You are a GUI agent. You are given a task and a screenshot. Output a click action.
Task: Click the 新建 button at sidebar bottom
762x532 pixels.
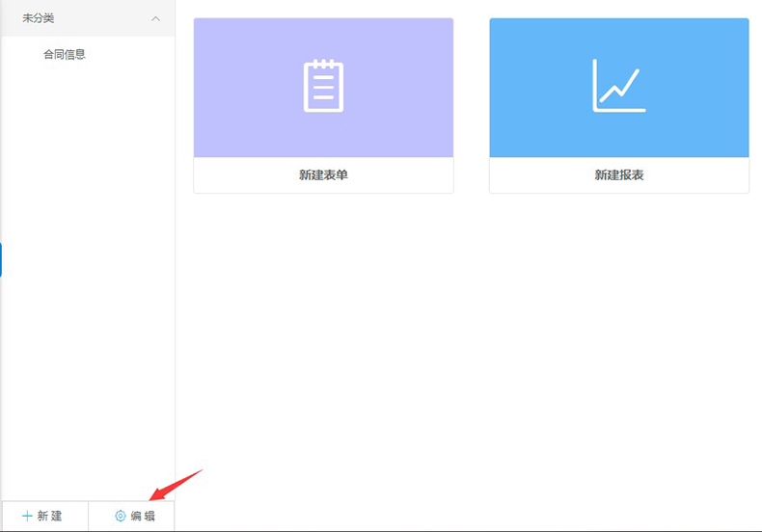point(44,516)
